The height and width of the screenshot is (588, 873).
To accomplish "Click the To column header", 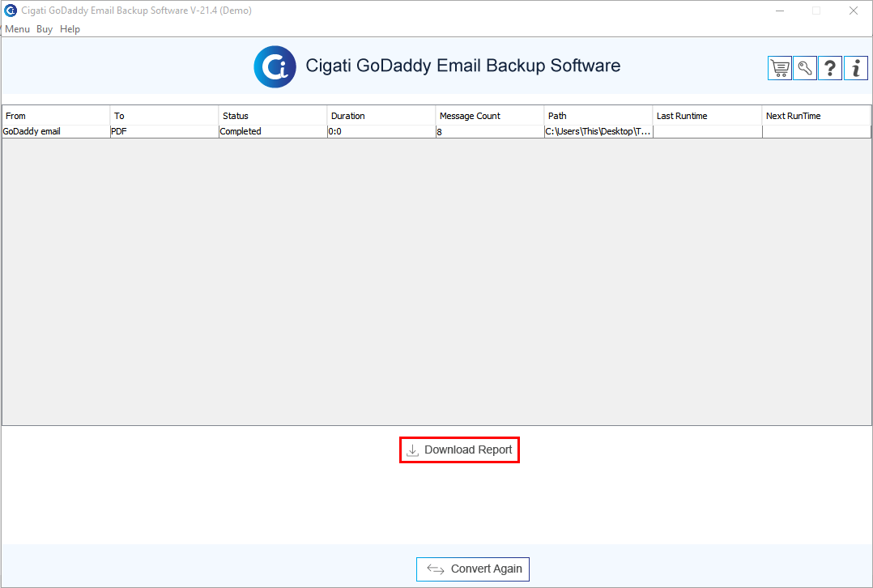I will [x=164, y=116].
